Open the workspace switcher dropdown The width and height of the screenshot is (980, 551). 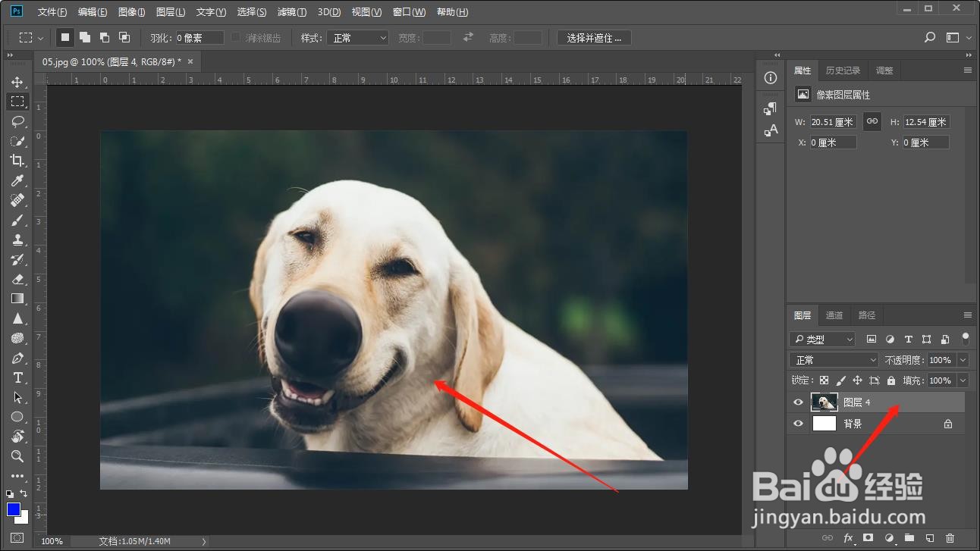959,37
